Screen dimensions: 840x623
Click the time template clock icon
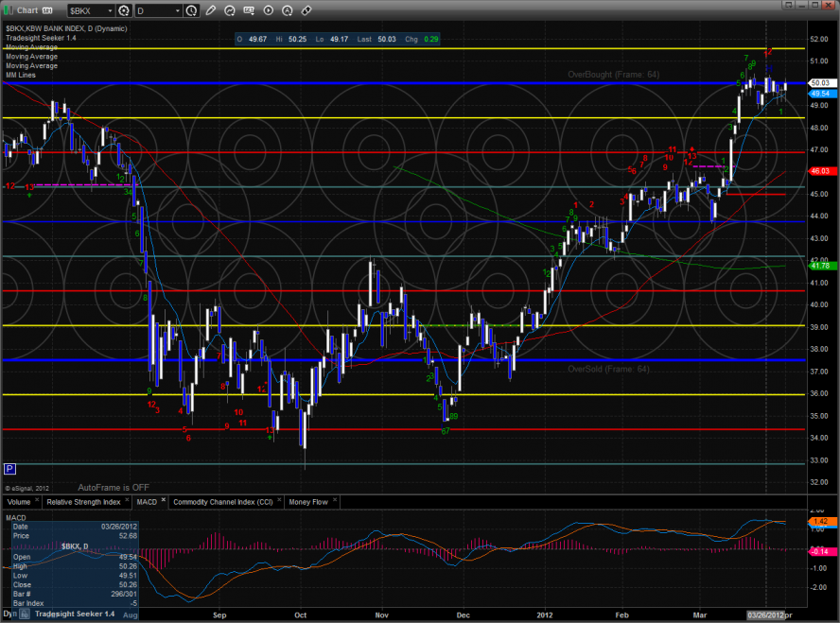192,10
